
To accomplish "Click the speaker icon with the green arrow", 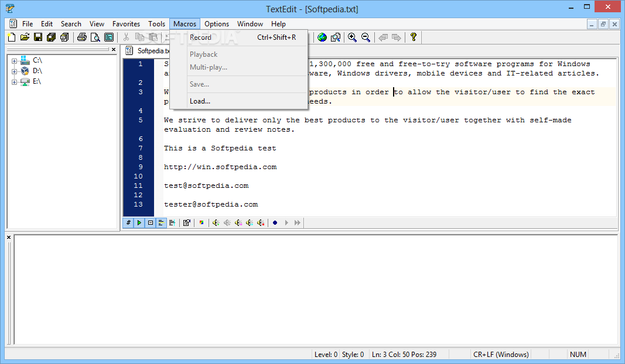I will (x=216, y=223).
